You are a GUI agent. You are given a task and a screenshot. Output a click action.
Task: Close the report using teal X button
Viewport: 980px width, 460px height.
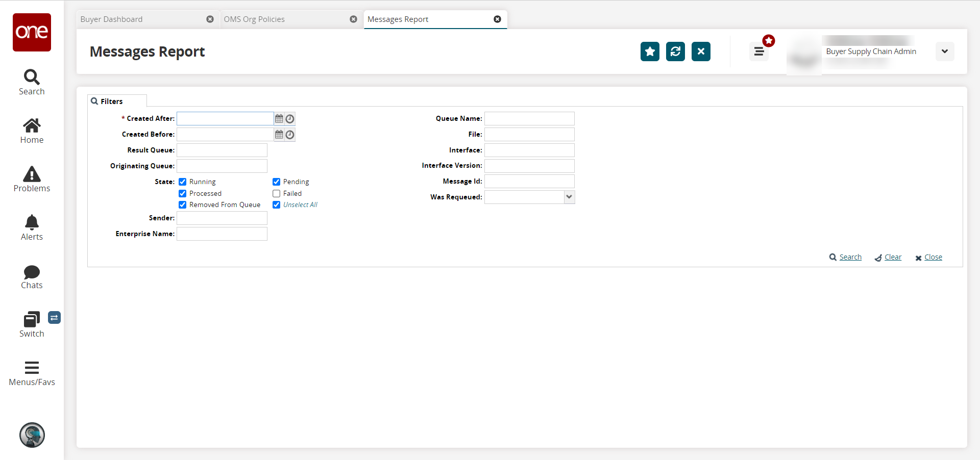(701, 52)
